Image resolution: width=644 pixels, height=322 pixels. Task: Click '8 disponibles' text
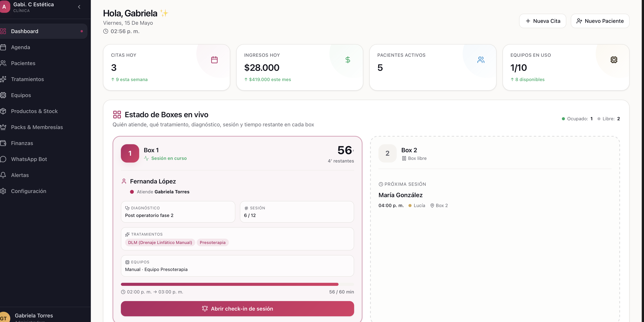click(x=530, y=80)
